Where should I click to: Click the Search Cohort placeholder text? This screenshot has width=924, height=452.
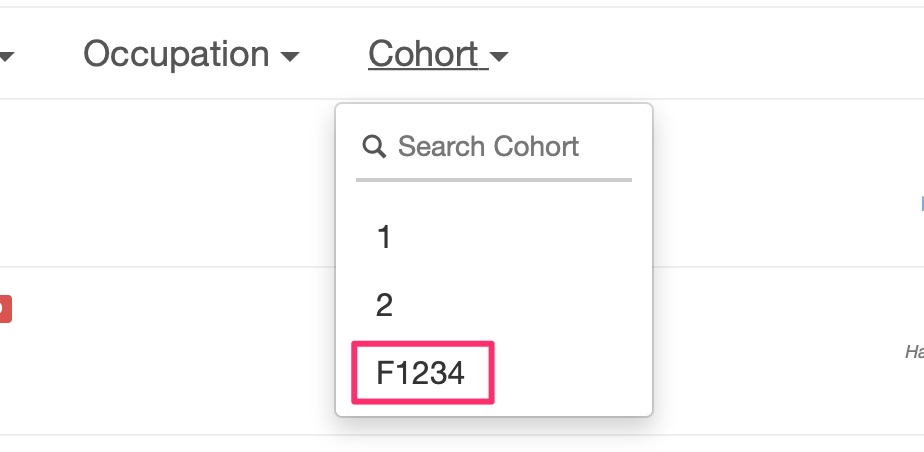click(x=489, y=146)
